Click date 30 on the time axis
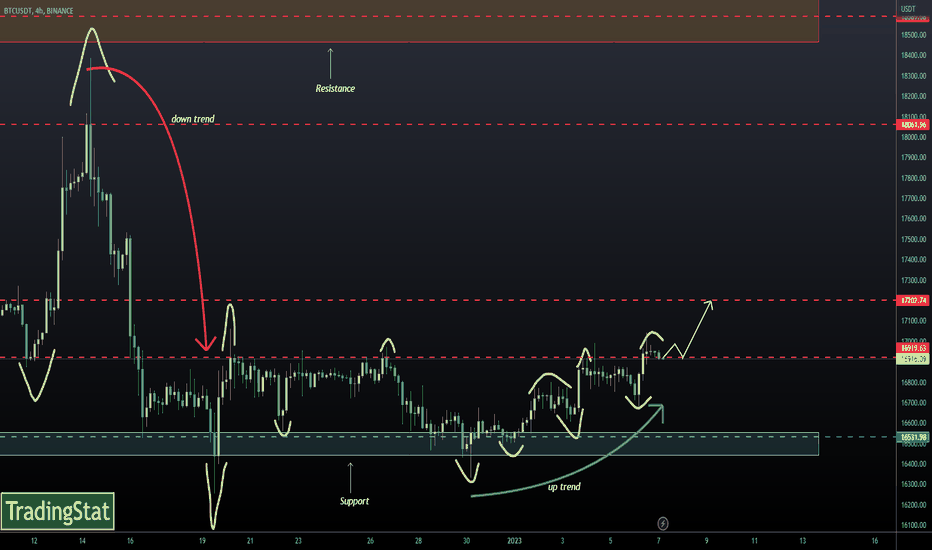 (x=467, y=540)
